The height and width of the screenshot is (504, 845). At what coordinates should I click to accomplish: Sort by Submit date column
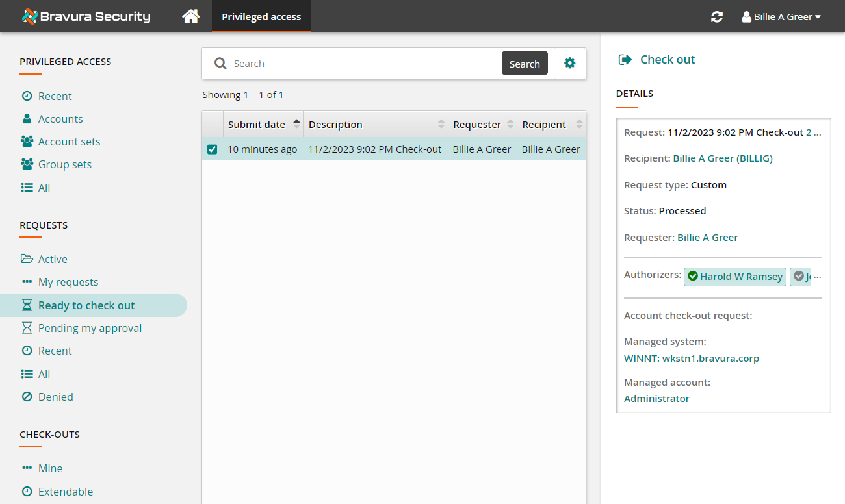point(257,125)
